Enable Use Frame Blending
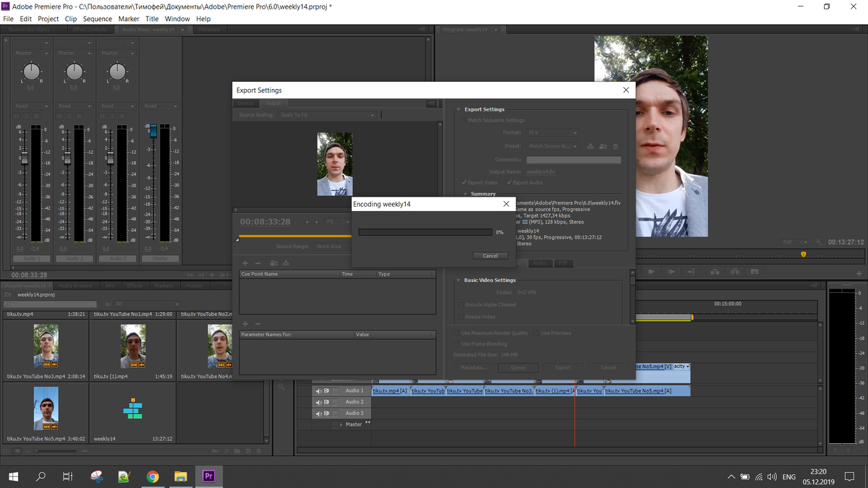Image resolution: width=868 pixels, height=488 pixels. pos(456,344)
